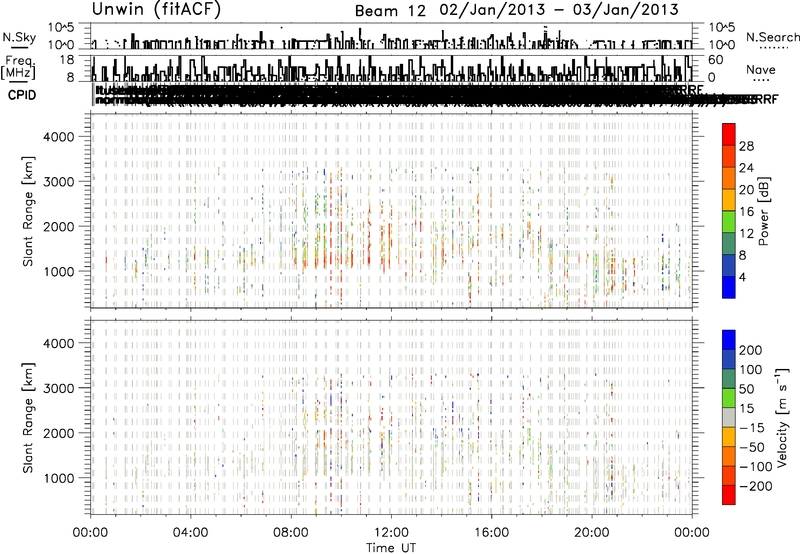
Task: Click the 'Nave' legend label
Action: pos(761,69)
